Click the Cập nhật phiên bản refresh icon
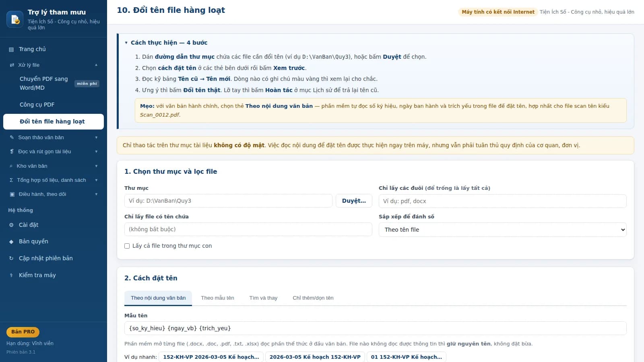The width and height of the screenshot is (644, 362). (11, 259)
